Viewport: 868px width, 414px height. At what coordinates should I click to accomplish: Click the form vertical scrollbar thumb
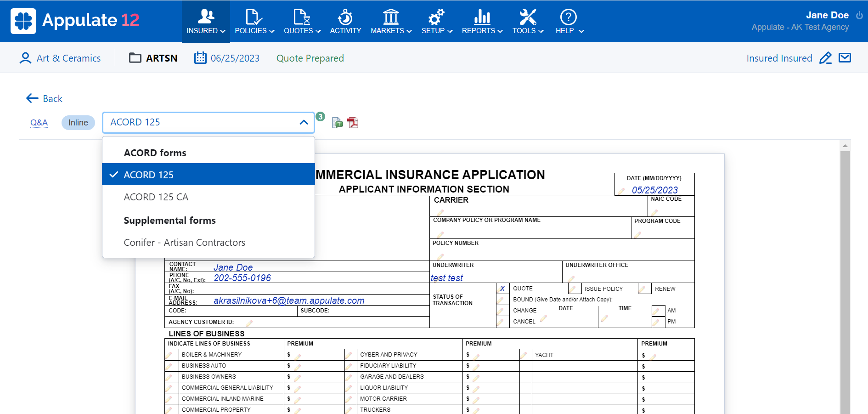[845, 282]
